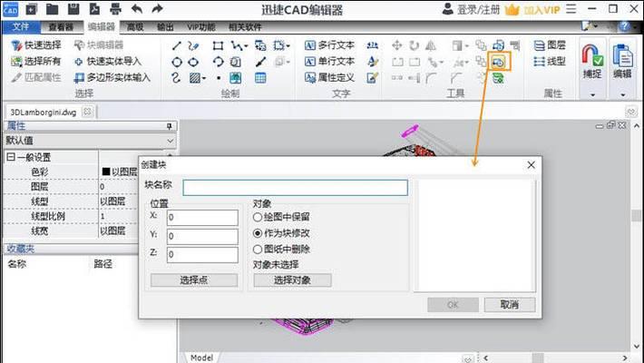Click the Help question mark icon
The height and width of the screenshot is (363, 644).
coord(624,26)
